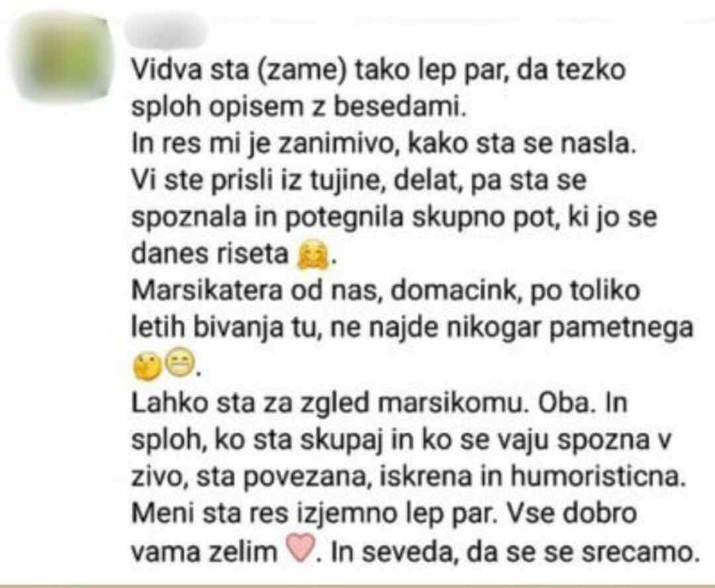Viewport: 715px width, 588px height.
Task: Click the pink heart emoji after 'zelim'
Action: click(300, 548)
